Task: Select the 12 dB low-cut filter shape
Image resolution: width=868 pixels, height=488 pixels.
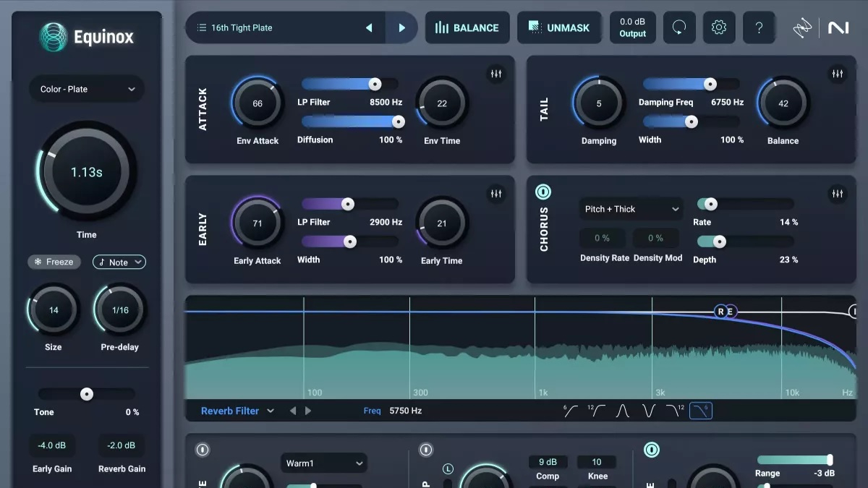Action: point(597,411)
